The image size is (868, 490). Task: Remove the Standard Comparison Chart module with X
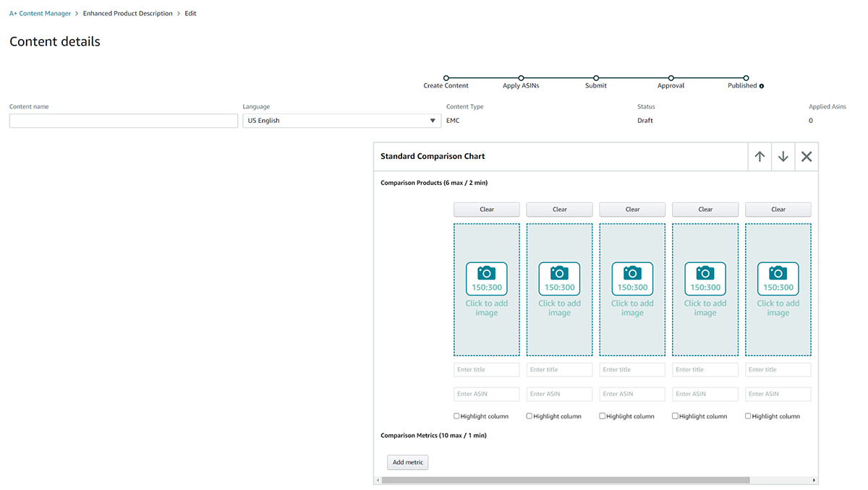(807, 157)
